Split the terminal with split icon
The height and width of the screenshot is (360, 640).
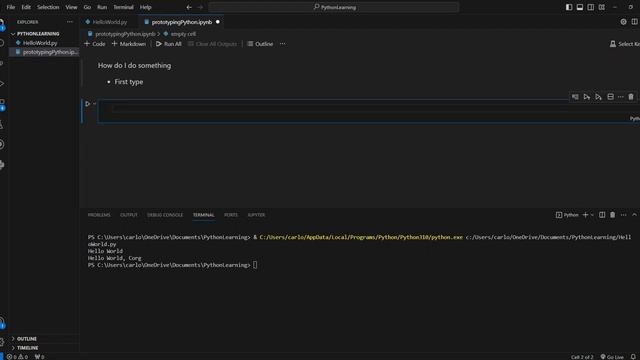[602, 215]
